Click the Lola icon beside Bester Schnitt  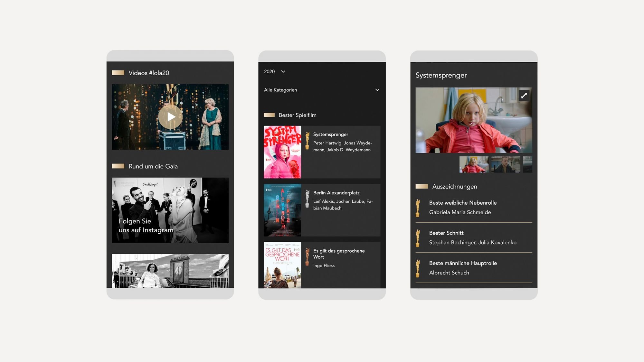pyautogui.click(x=418, y=238)
